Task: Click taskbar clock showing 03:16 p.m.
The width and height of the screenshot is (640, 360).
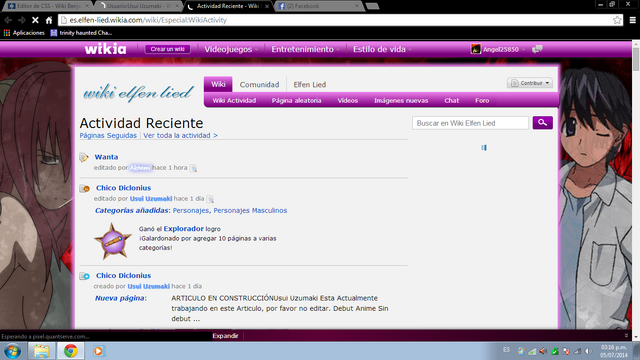Action: coord(613,351)
